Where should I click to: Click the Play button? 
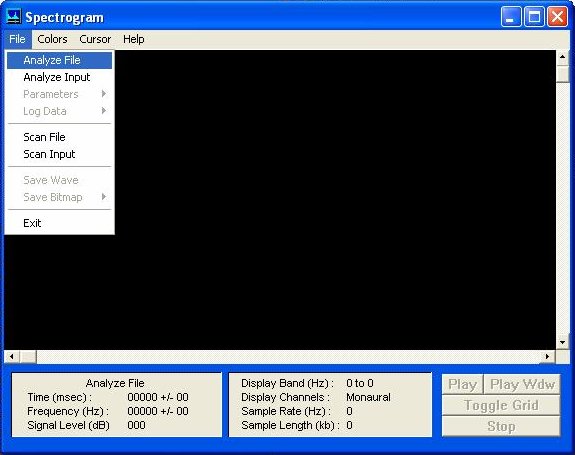pyautogui.click(x=462, y=384)
